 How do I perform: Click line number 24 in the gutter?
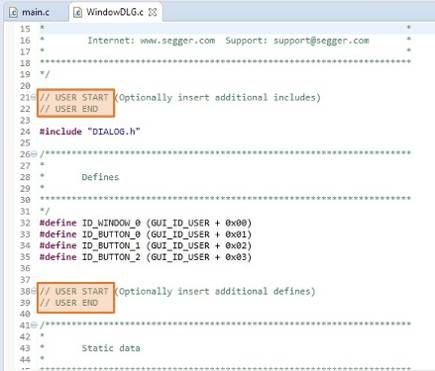coord(25,132)
